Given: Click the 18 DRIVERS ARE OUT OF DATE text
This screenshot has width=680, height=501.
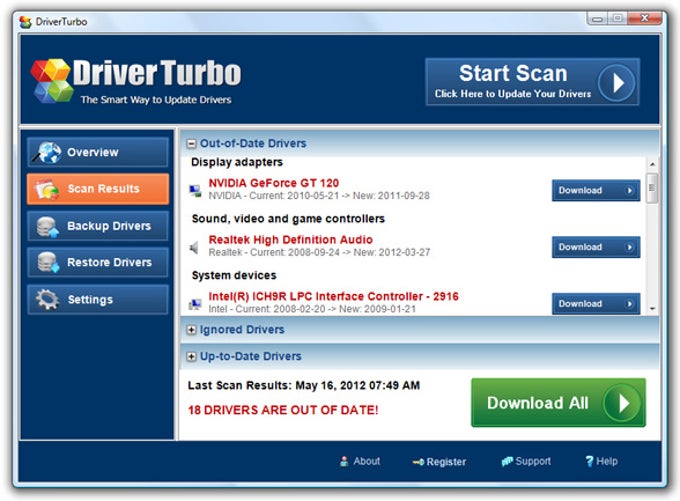Looking at the screenshot, I should (x=283, y=410).
